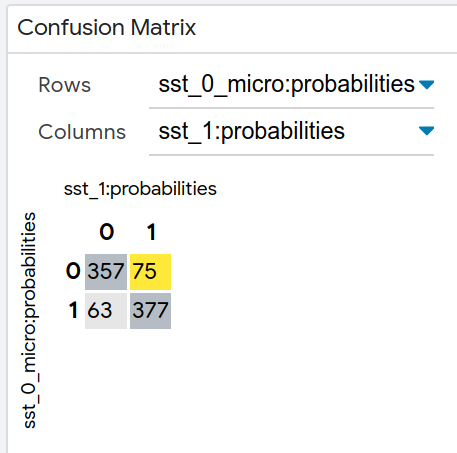Select column header 0 in the matrix
Image resolution: width=457 pixels, height=453 pixels.
tap(107, 232)
